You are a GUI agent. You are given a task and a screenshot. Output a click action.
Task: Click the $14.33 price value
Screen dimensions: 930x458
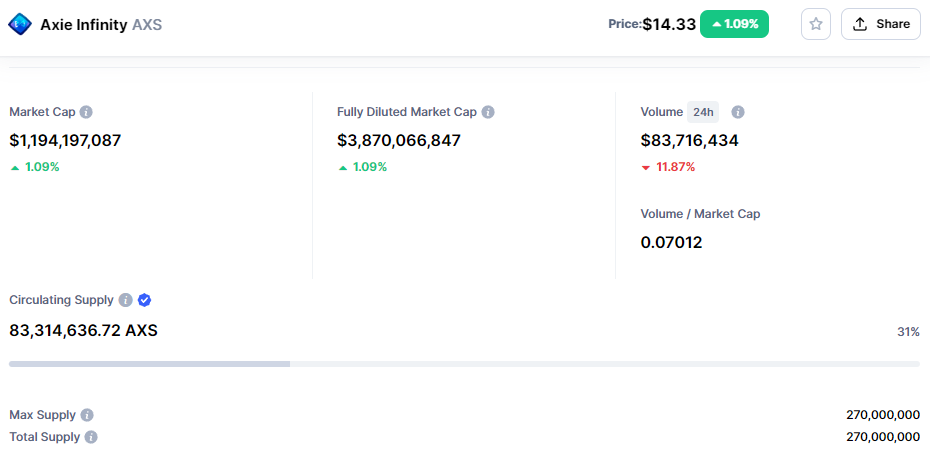[x=669, y=24]
